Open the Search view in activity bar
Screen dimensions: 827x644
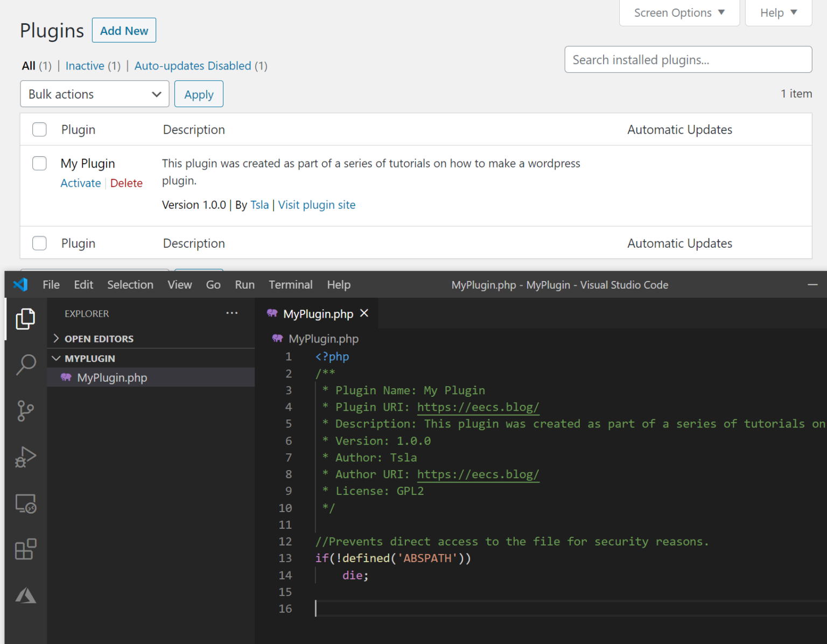25,365
